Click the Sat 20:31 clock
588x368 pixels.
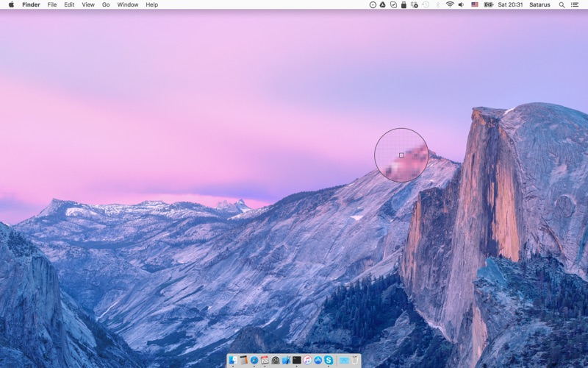[x=510, y=5]
